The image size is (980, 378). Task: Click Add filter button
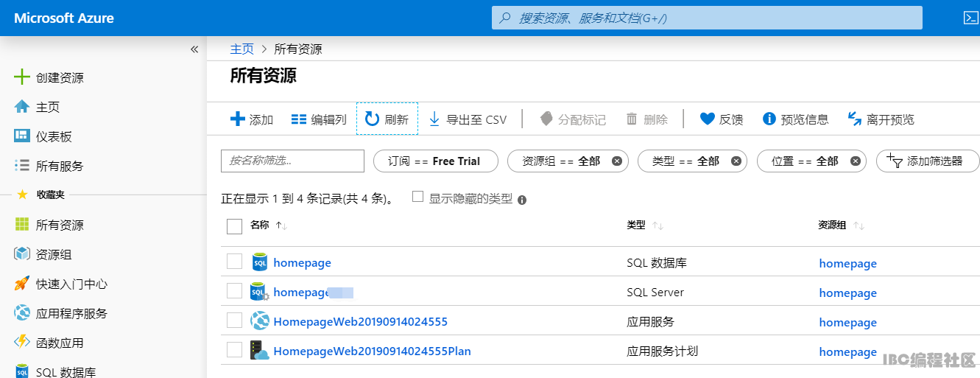[928, 161]
